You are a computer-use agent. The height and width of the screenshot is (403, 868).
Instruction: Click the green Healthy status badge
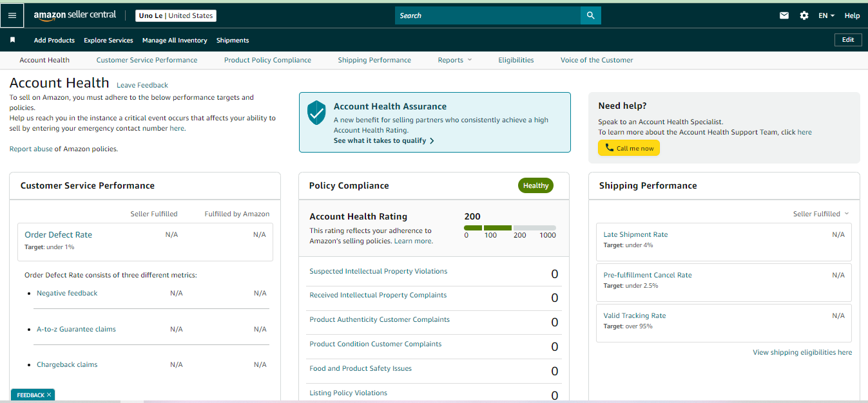point(535,185)
